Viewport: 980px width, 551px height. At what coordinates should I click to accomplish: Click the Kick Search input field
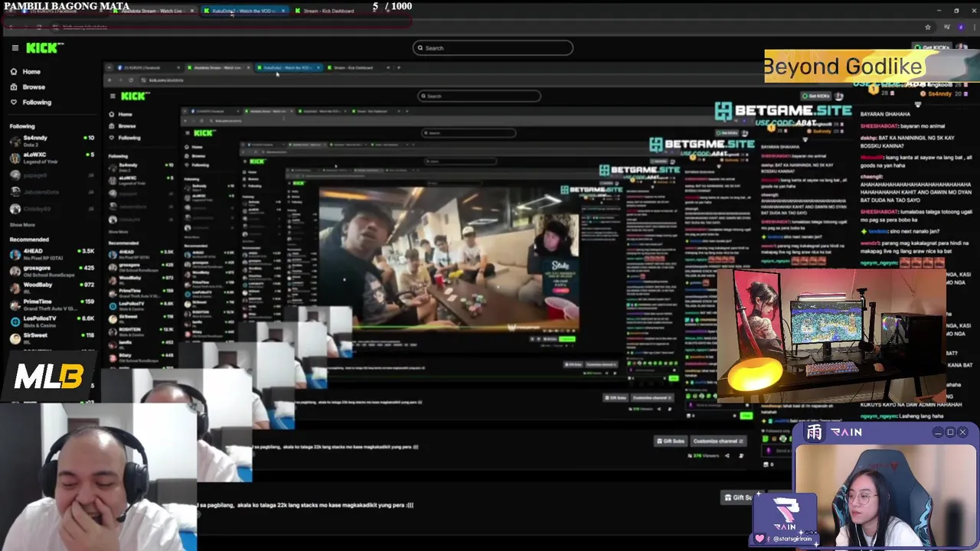(492, 48)
